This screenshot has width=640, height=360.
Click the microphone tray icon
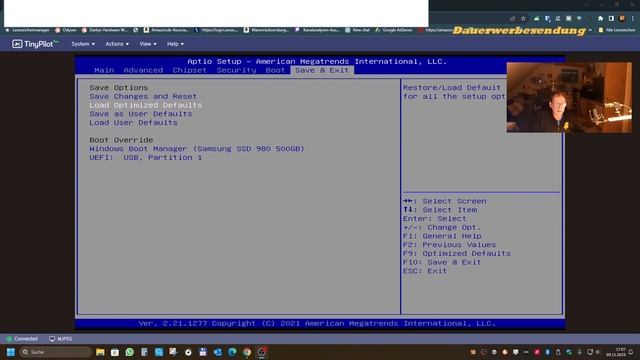580,352
